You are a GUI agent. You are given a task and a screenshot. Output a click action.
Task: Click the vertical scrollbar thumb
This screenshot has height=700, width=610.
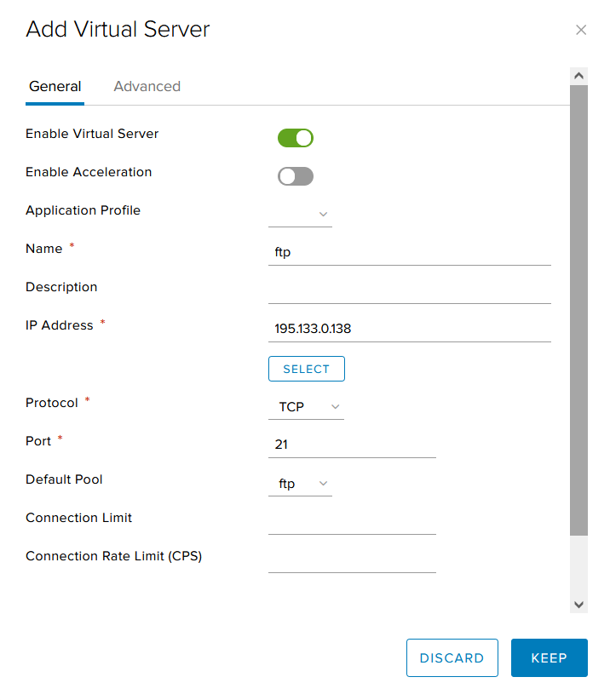(x=578, y=310)
